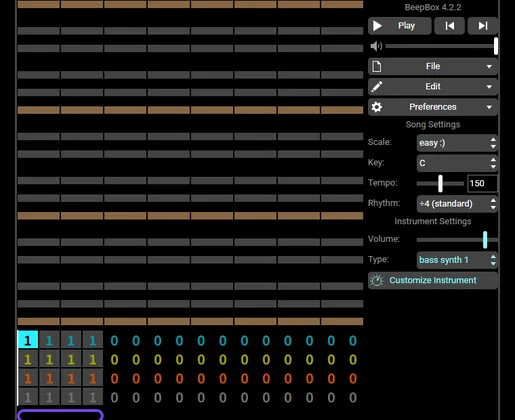
Task: Click the Play button
Action: (x=399, y=26)
